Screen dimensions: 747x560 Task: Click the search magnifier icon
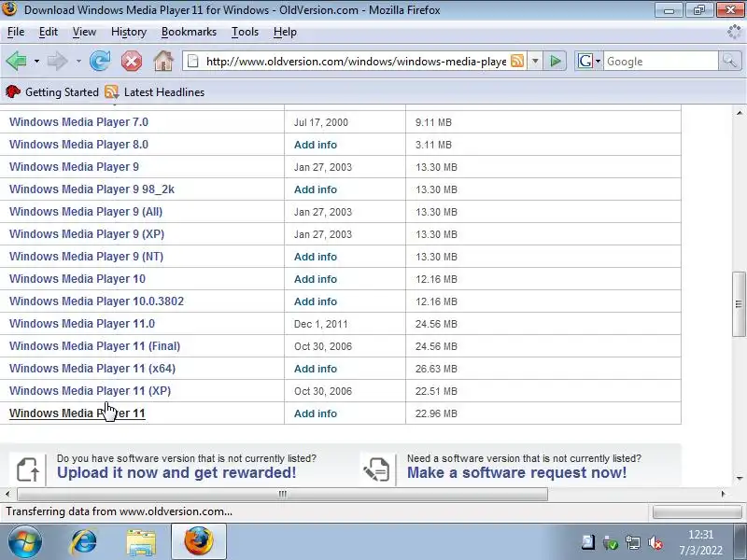click(x=729, y=61)
